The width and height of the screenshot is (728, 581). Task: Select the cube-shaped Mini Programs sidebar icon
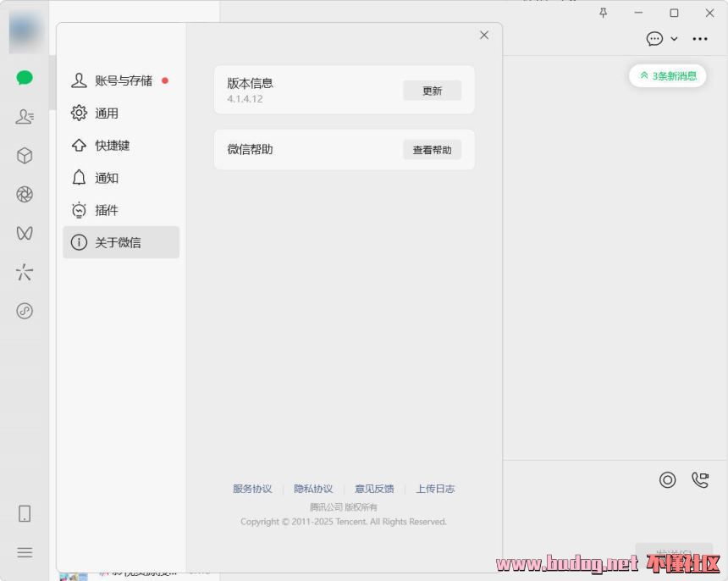(25, 155)
